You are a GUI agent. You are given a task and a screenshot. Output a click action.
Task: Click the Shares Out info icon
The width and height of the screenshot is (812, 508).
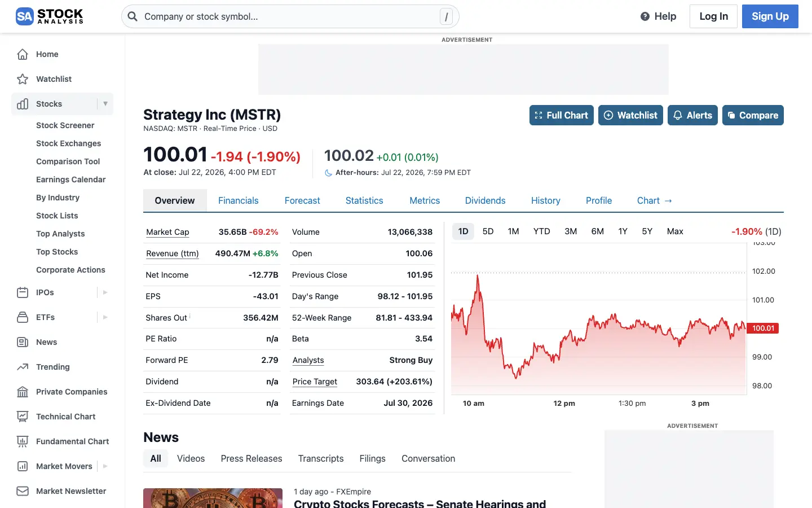(x=190, y=316)
